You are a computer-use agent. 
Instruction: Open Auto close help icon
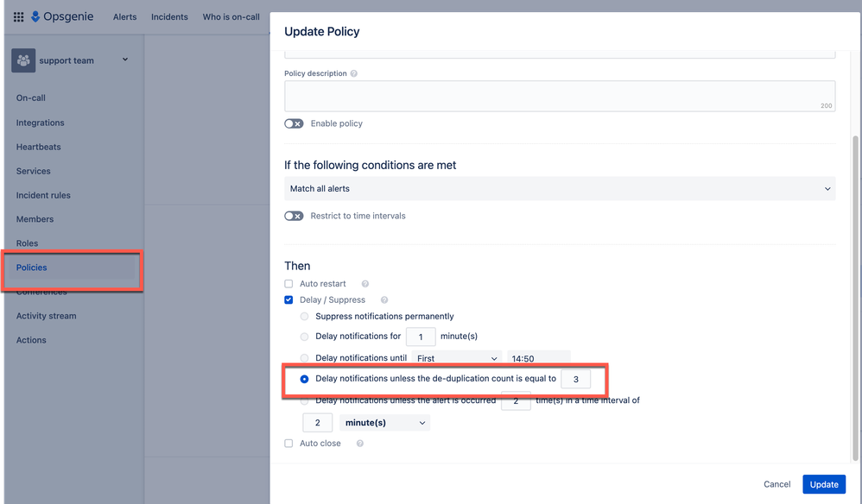[x=359, y=443]
